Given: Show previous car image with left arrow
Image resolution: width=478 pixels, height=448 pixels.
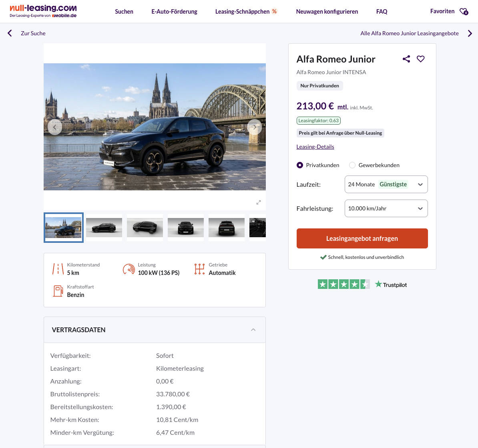Looking at the screenshot, I should [x=55, y=127].
